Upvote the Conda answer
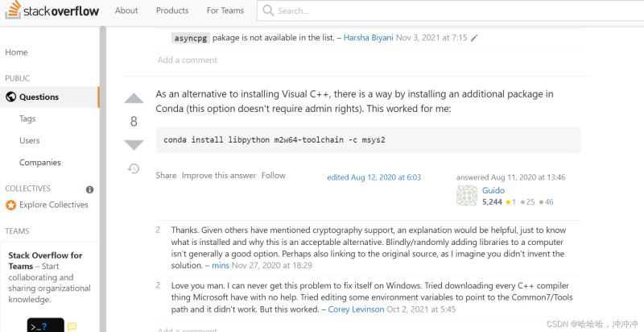 134,99
